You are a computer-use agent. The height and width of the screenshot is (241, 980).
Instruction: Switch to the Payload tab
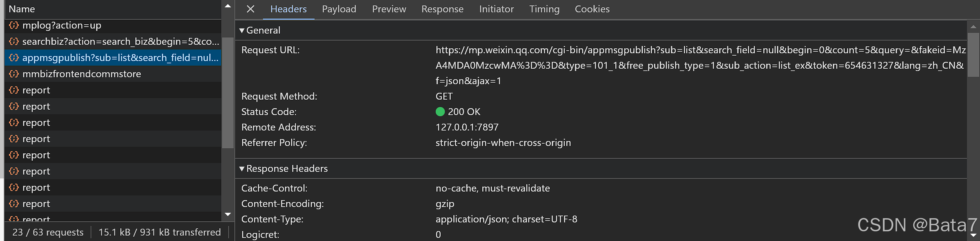click(338, 9)
